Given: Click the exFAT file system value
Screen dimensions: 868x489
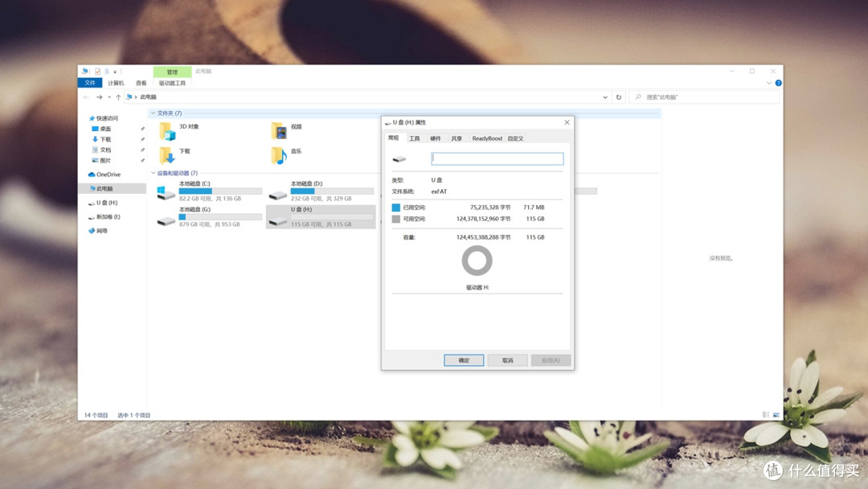Looking at the screenshot, I should [439, 191].
